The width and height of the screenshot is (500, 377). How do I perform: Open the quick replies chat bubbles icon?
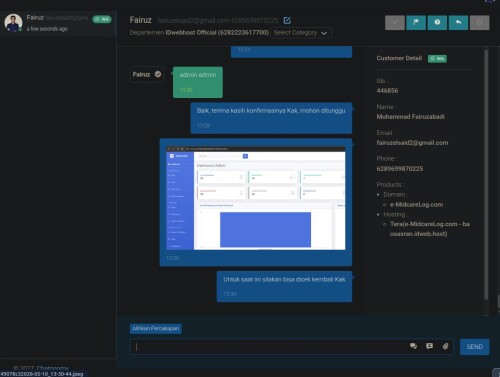click(413, 346)
